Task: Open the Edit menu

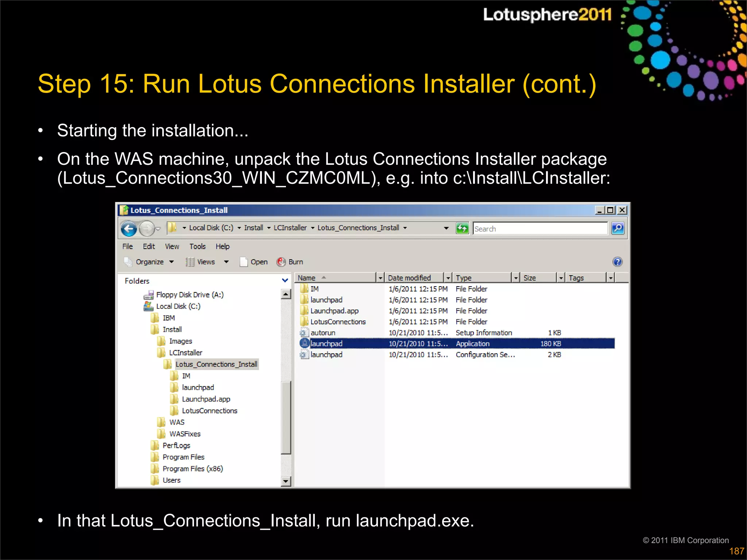Action: click(x=149, y=246)
